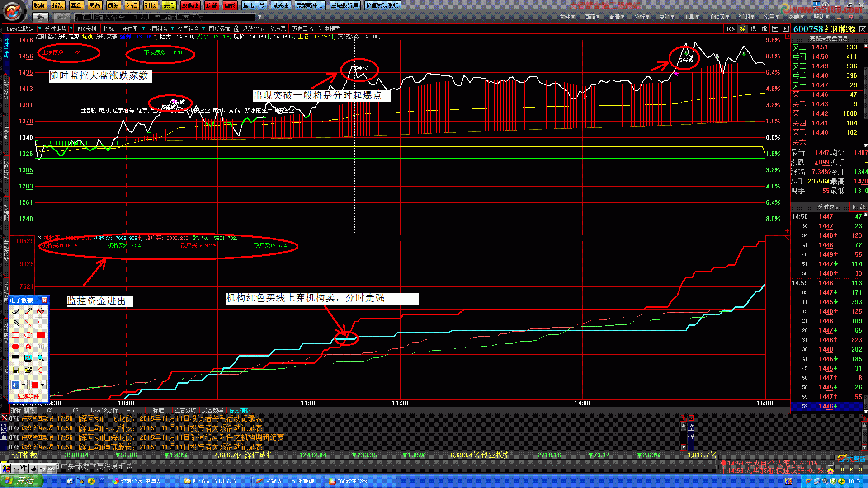
Task: Open the line width dropdown showing 4
Action: [24, 385]
